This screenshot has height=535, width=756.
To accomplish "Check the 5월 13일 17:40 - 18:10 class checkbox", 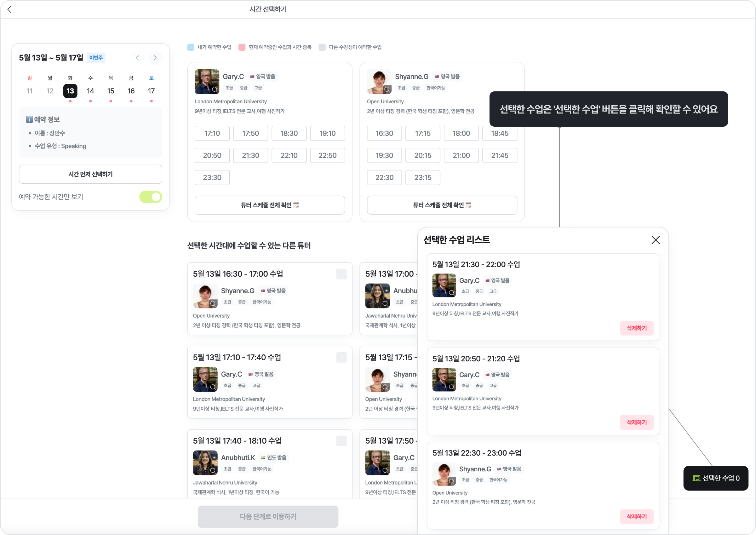I will pos(341,441).
